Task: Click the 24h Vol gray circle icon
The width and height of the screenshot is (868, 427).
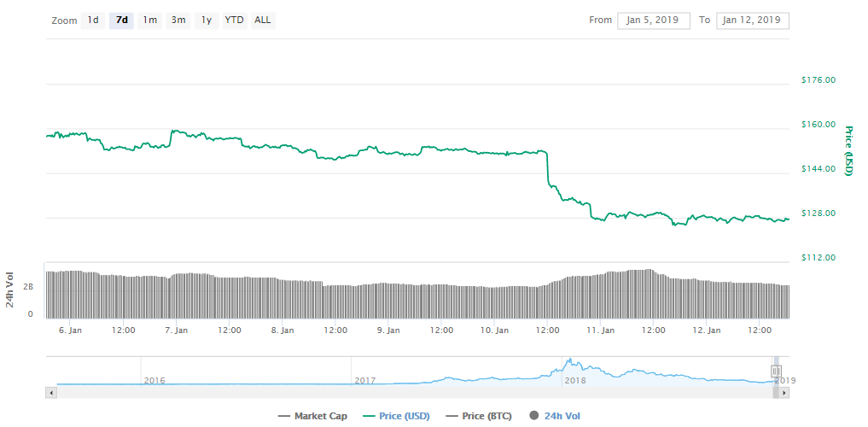Action: [x=534, y=416]
